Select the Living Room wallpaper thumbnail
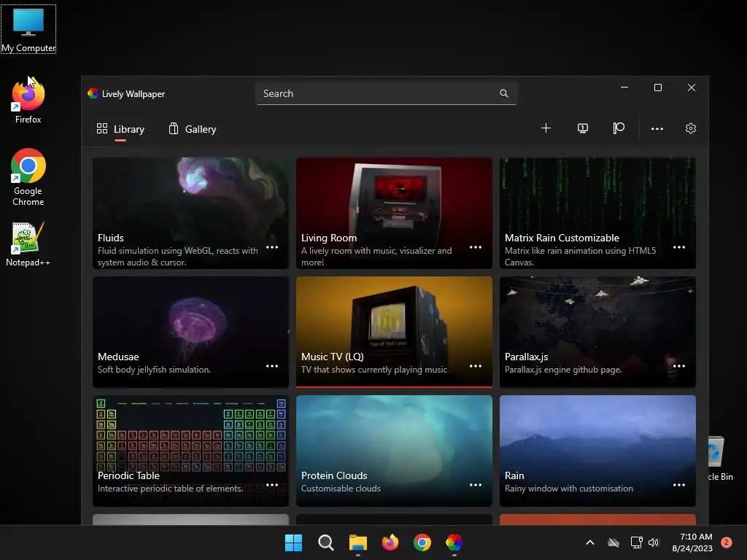 point(394,213)
